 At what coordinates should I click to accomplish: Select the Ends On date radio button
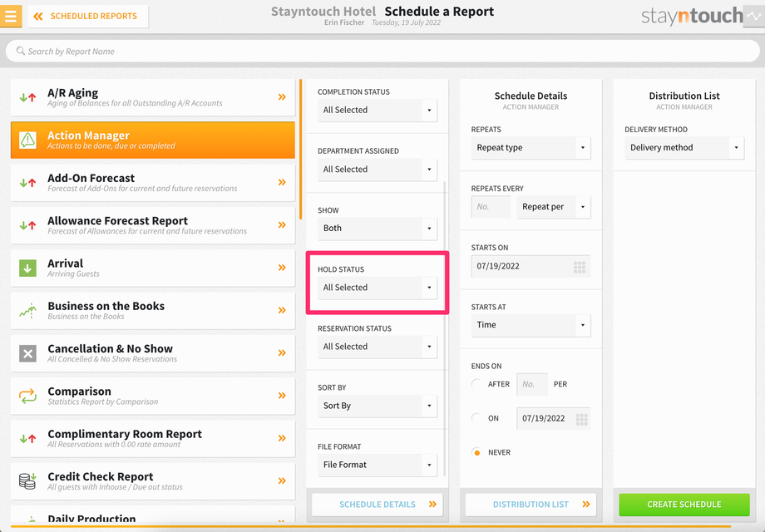point(477,418)
